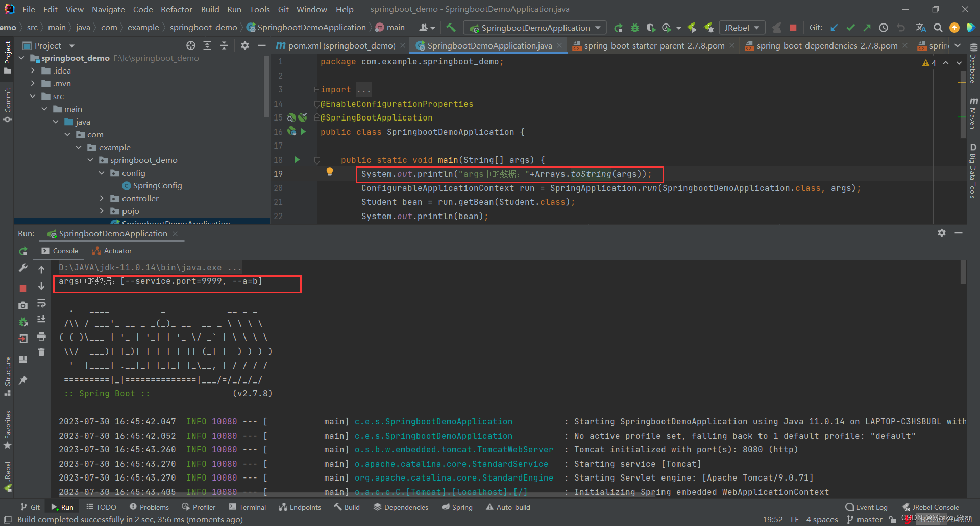Push commits with green arrow icon
Screen dimensions: 980x526
pos(867,28)
